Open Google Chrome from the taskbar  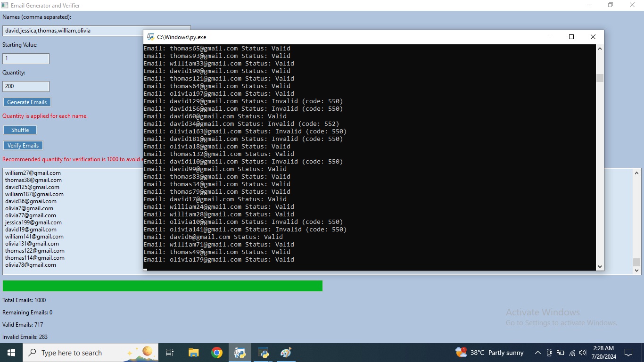(217, 353)
